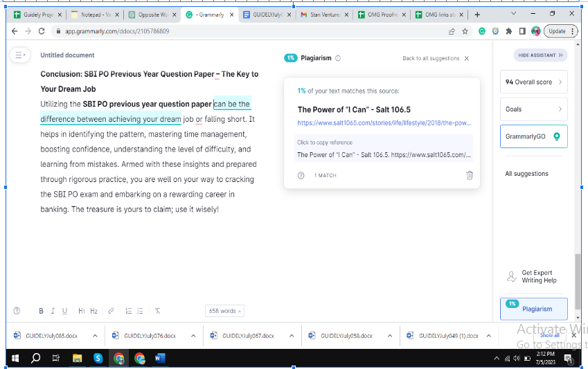Open Microsoft Word from taskbar
This screenshot has width=588, height=369.
160,359
